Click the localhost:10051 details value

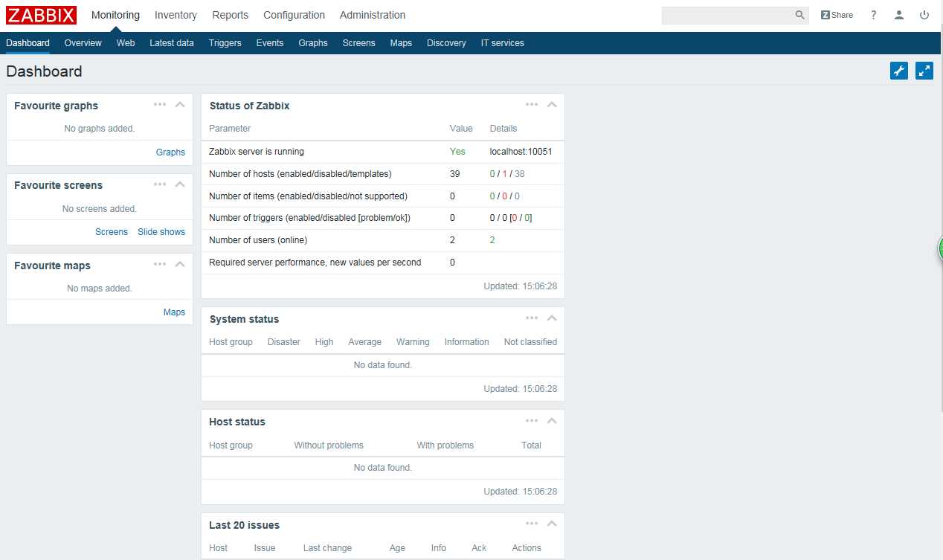(x=521, y=151)
